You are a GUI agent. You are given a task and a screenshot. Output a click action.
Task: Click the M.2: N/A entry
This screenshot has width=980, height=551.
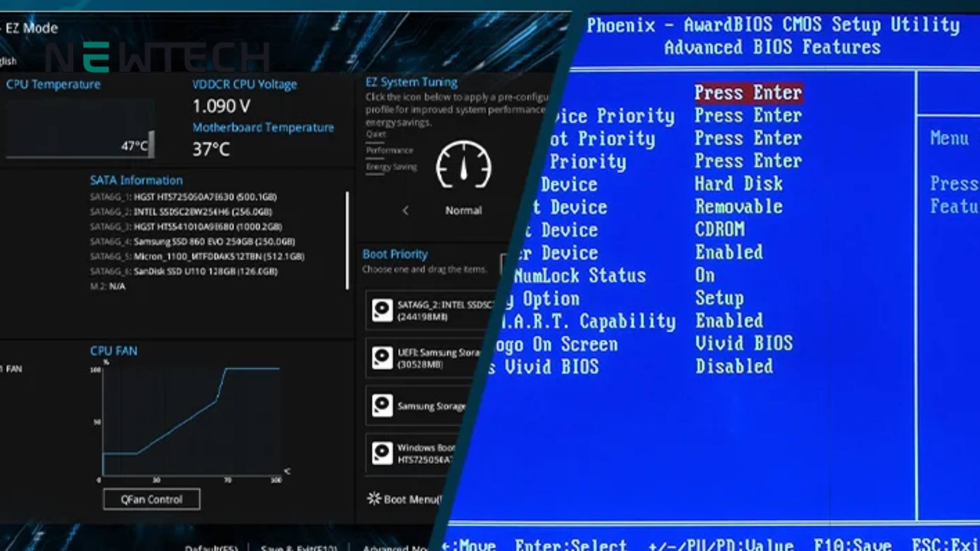point(108,286)
